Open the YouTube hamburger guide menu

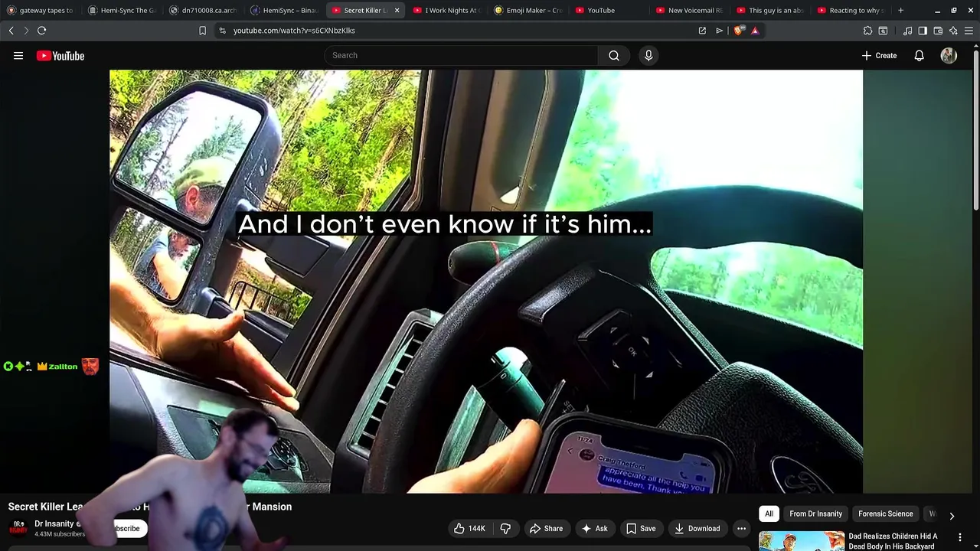click(x=18, y=56)
